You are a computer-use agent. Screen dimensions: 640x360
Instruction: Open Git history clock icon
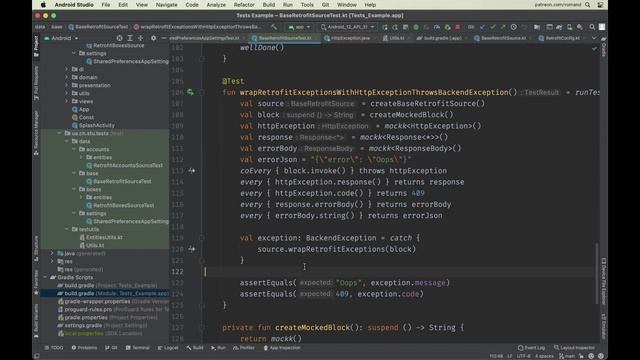[513, 27]
